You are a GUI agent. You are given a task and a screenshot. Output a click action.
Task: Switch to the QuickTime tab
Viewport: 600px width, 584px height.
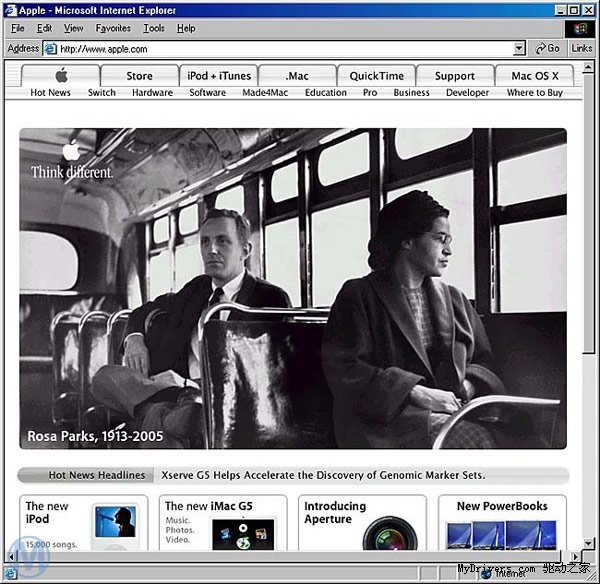(x=377, y=76)
